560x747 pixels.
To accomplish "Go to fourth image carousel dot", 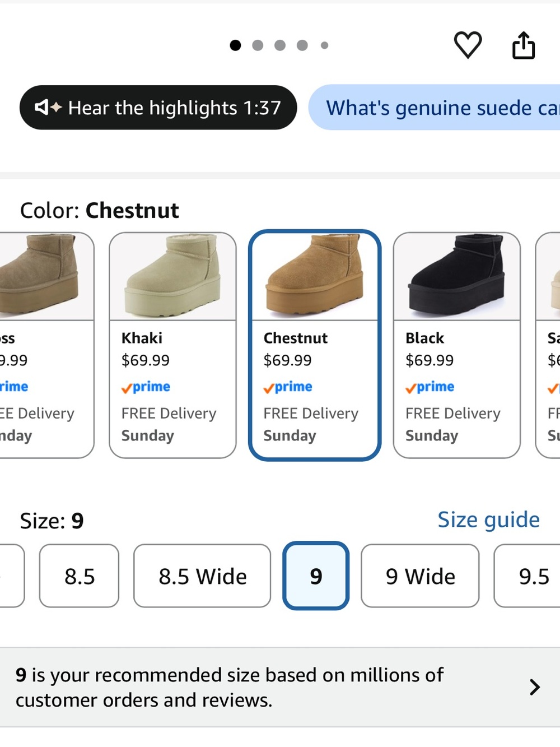I will pos(302,45).
